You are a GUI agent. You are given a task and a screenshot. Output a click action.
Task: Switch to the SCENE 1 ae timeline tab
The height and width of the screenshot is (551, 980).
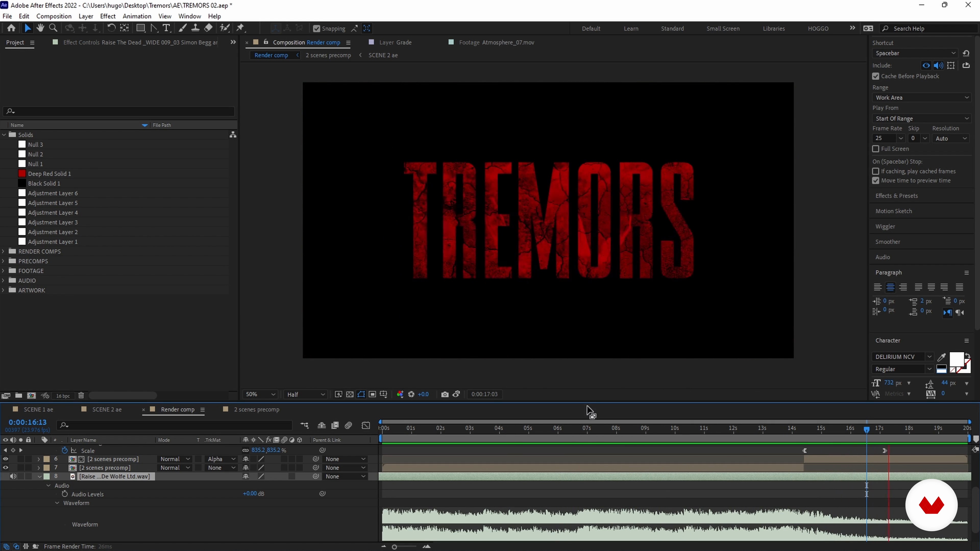(x=38, y=409)
